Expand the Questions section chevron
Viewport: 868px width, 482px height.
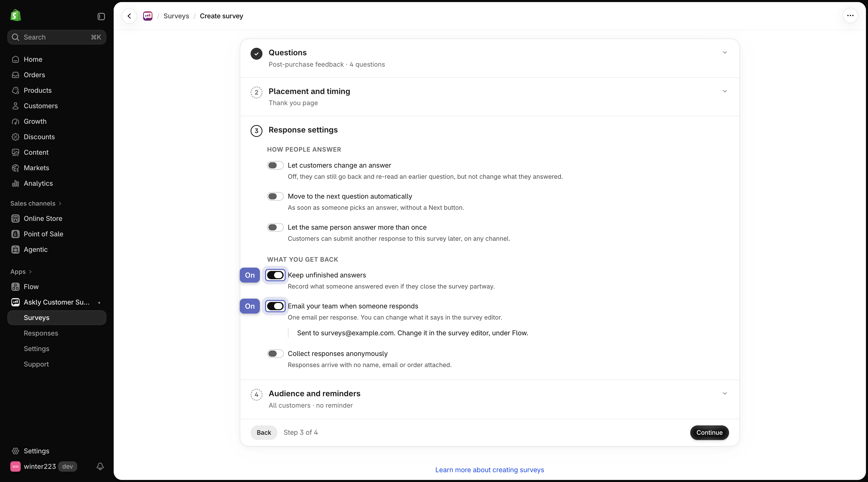(725, 52)
